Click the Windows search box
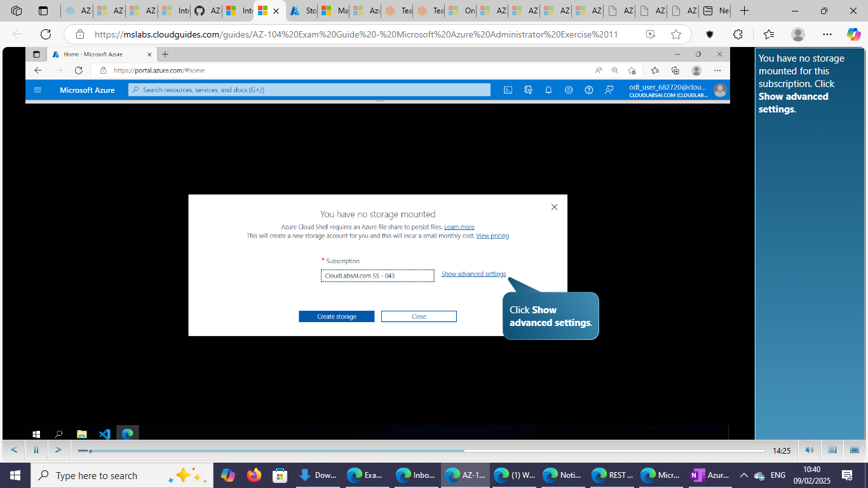 click(x=121, y=475)
